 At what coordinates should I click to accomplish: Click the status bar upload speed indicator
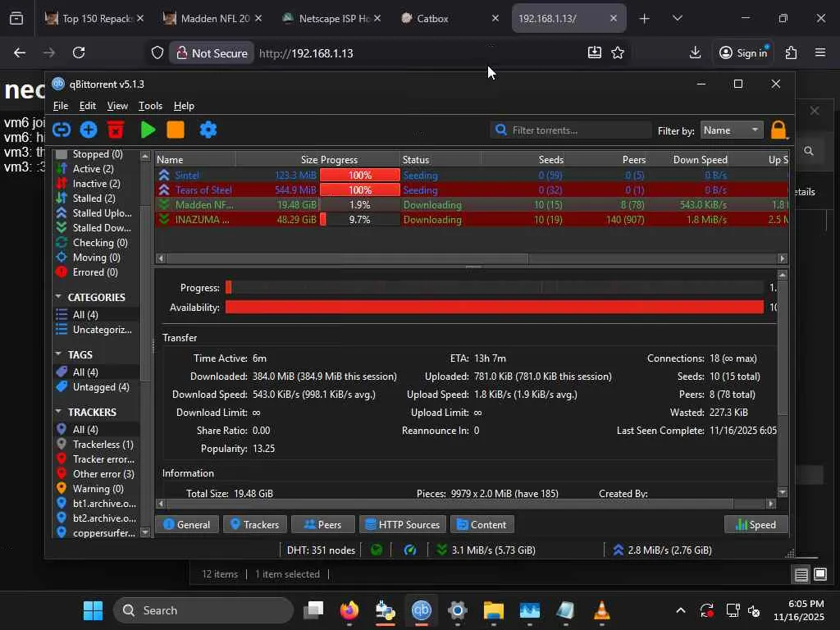(662, 550)
